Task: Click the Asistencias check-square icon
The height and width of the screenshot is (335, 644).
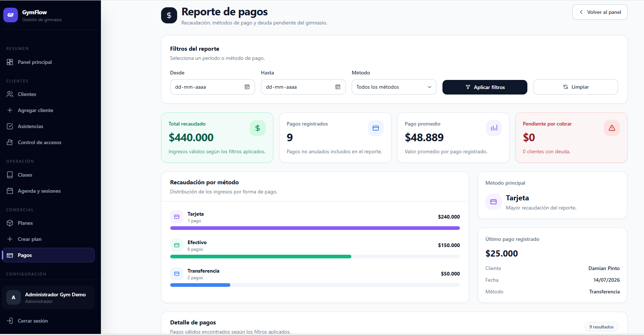Action: click(x=10, y=126)
